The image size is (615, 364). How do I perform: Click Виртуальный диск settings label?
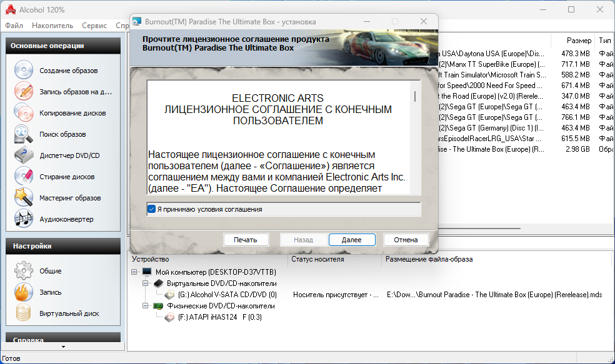69,313
